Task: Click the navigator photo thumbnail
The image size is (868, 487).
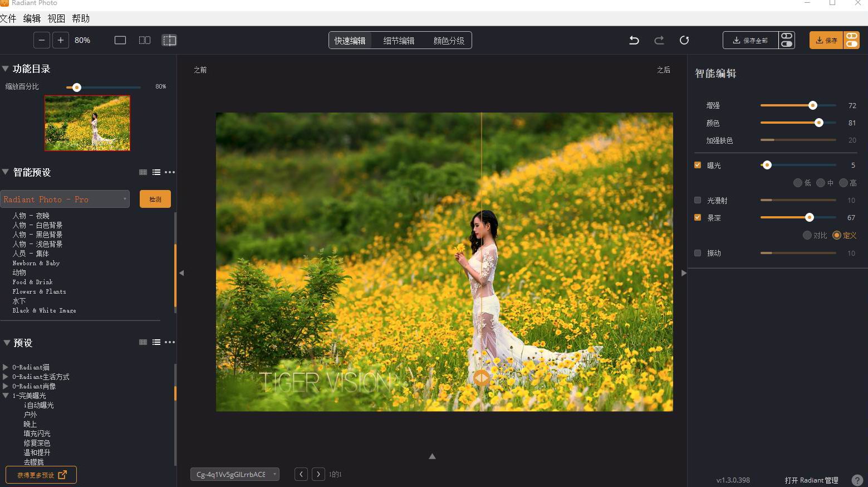Action: coord(87,123)
